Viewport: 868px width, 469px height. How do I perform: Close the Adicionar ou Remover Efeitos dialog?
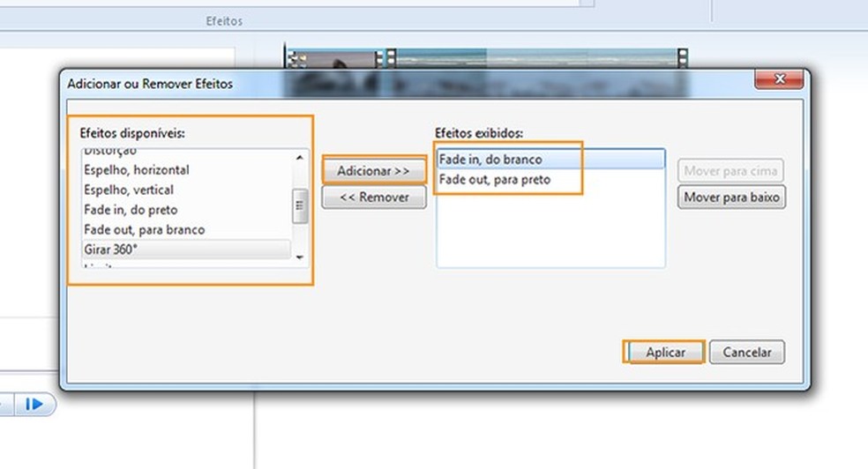pyautogui.click(x=779, y=79)
